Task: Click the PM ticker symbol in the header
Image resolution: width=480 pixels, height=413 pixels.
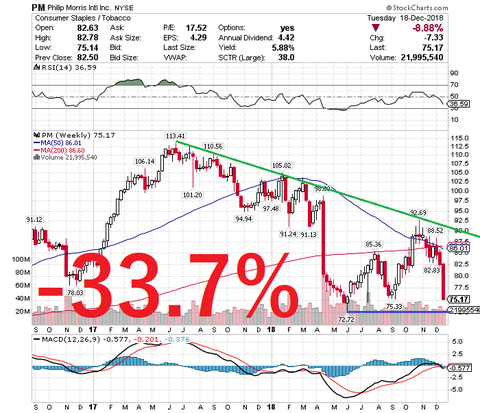Action: pyautogui.click(x=39, y=7)
